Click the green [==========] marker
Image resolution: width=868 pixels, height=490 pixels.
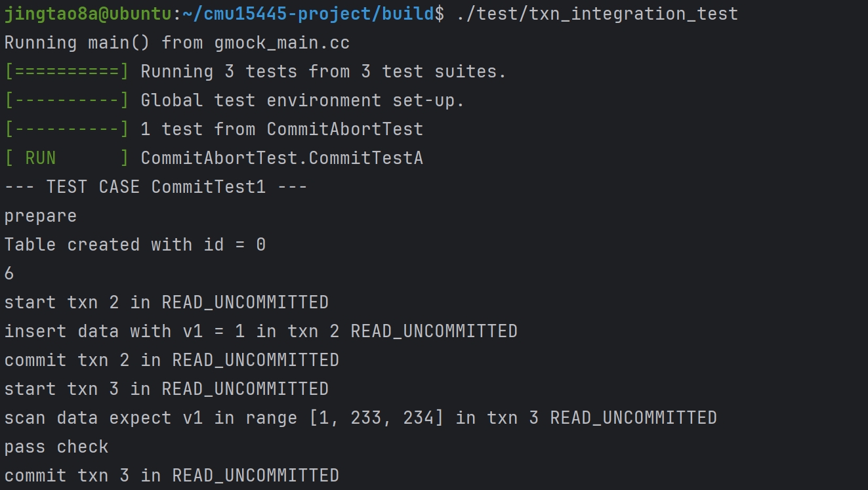[x=67, y=71]
